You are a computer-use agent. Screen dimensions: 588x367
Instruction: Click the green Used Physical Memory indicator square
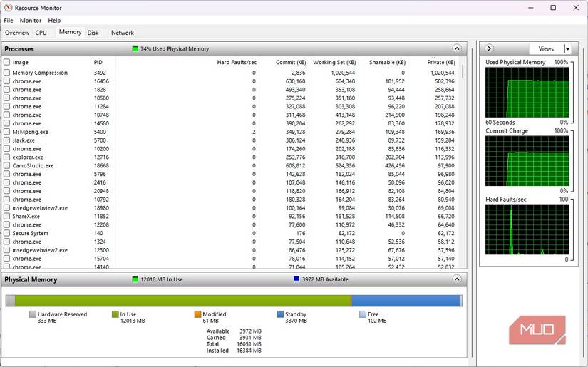pyautogui.click(x=135, y=48)
